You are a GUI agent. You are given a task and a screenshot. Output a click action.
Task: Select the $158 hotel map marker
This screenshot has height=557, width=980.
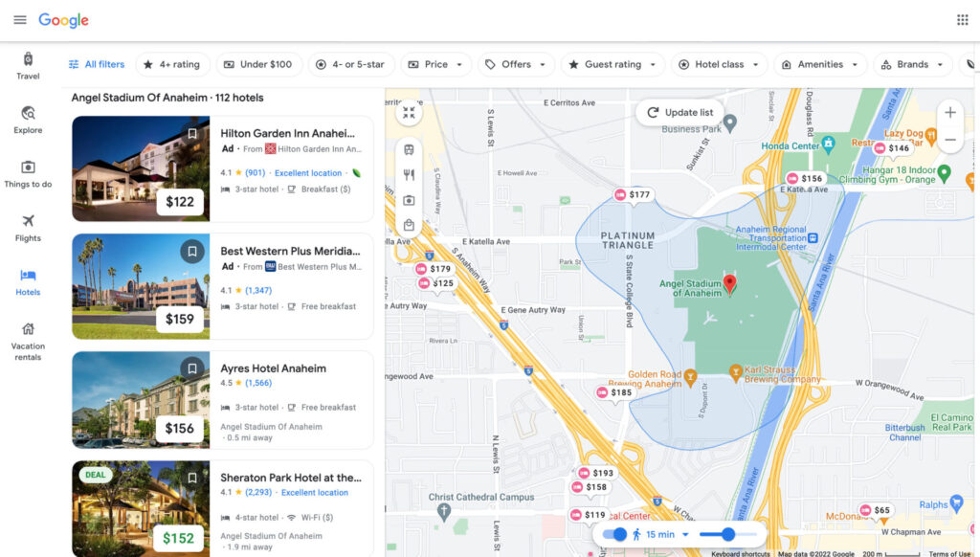tap(590, 487)
